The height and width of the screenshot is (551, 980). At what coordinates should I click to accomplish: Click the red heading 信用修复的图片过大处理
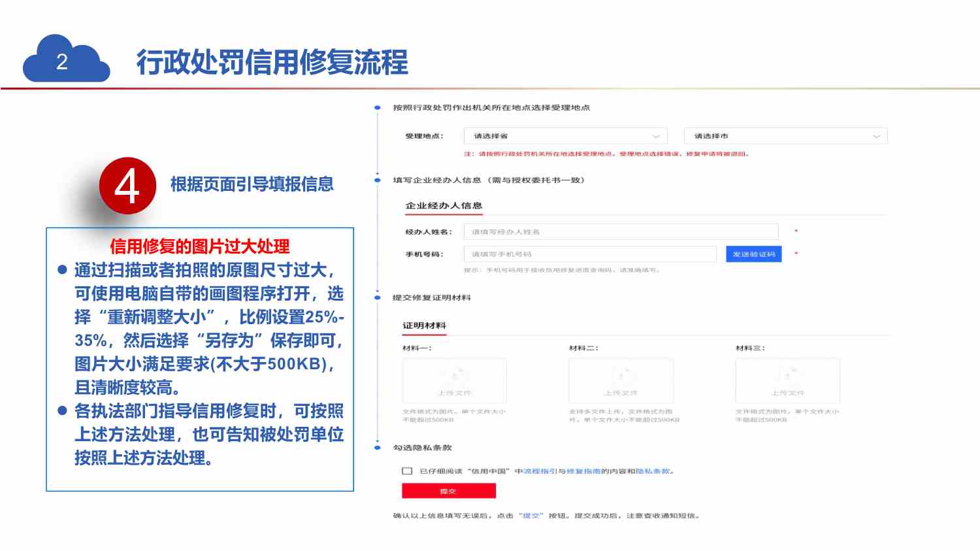pos(199,246)
